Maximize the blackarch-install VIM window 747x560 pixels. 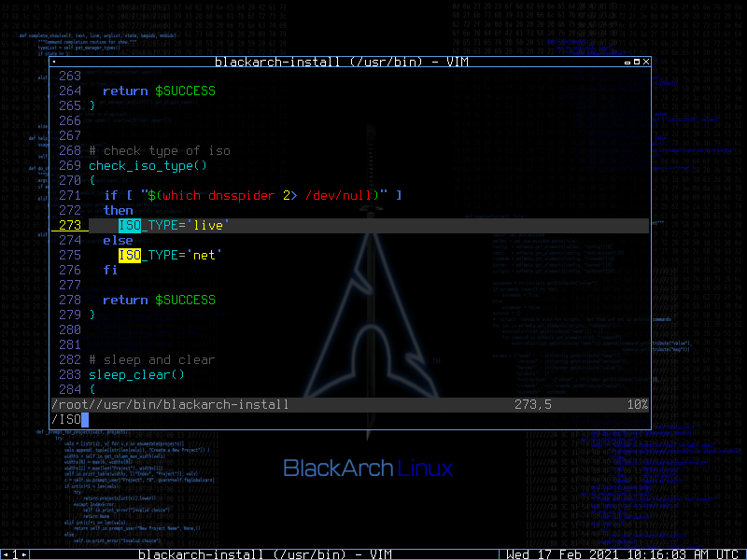click(x=637, y=62)
